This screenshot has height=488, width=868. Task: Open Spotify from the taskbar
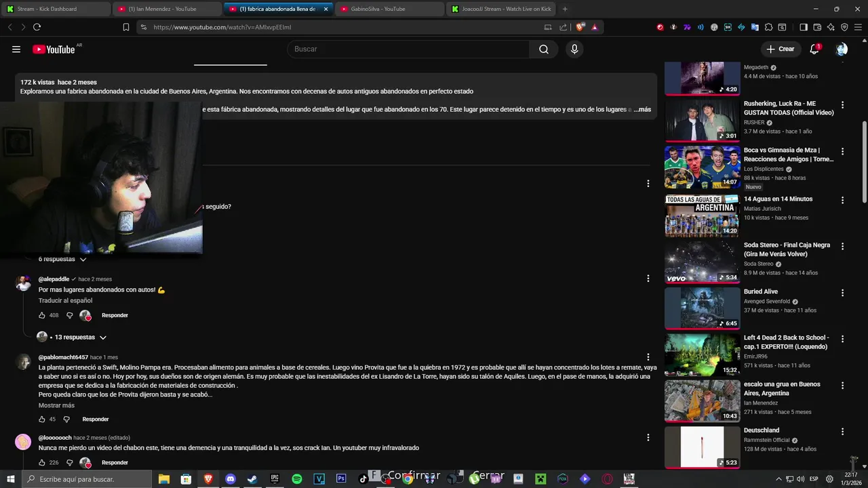(297, 479)
